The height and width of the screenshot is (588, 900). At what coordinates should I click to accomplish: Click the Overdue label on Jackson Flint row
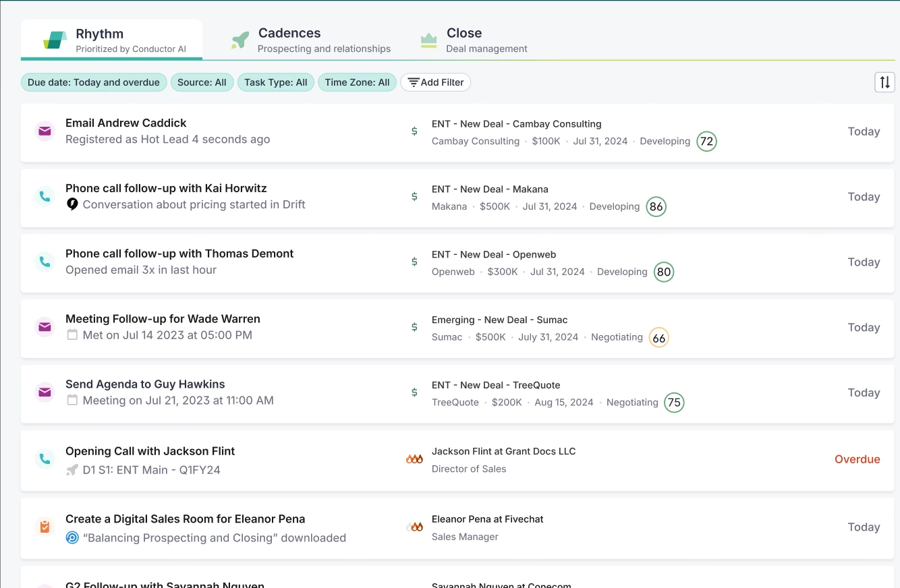point(857,459)
